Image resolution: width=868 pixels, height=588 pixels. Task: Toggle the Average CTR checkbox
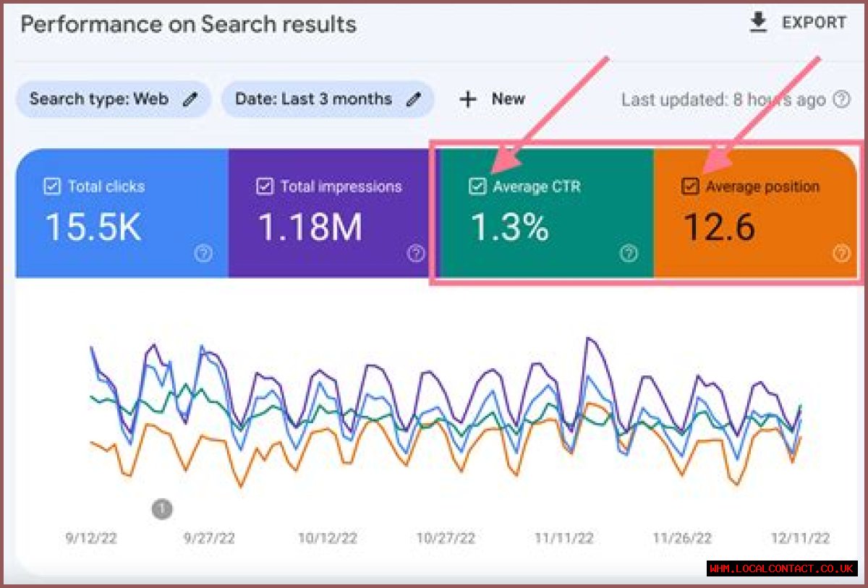(477, 187)
